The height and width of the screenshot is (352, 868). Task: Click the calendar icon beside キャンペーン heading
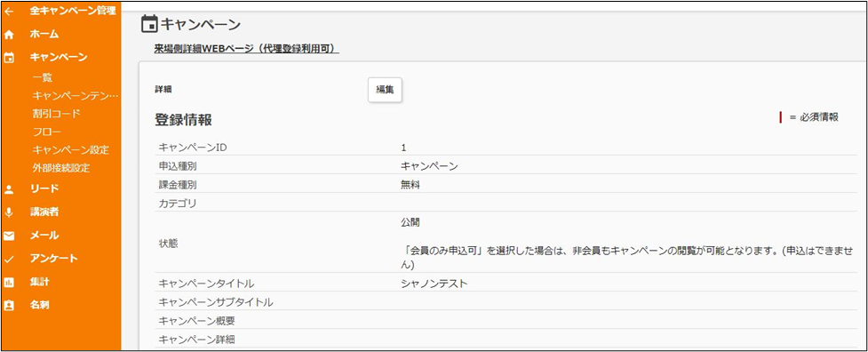point(149,24)
